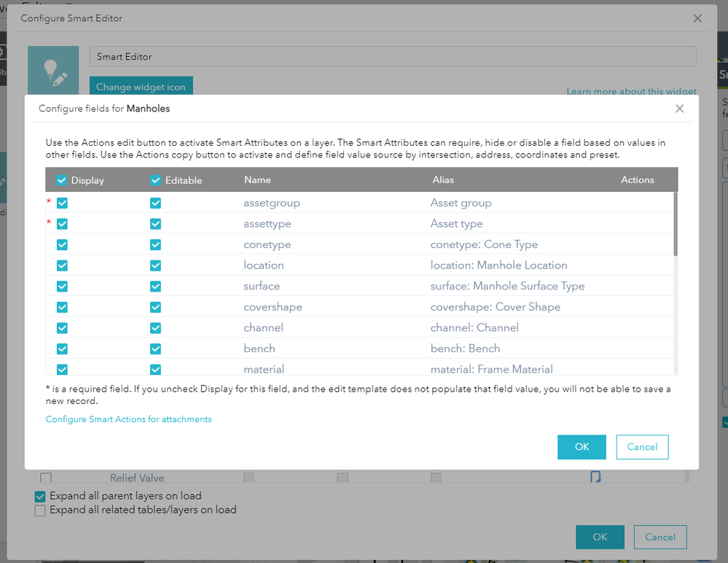728x563 pixels.
Task: Click the surface: Manhole Surface Type alias
Action: pyautogui.click(x=507, y=286)
